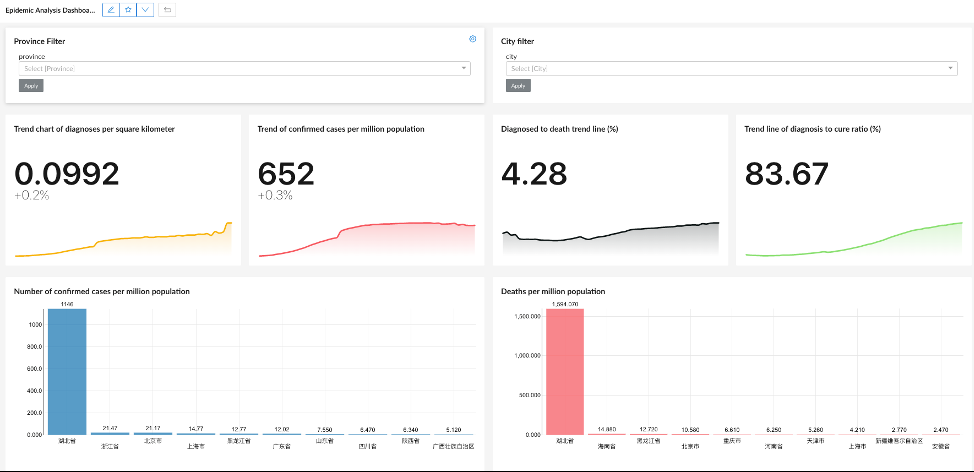974x472 pixels.
Task: Click the 800.0 y-axis tick label
Action: pos(34,347)
